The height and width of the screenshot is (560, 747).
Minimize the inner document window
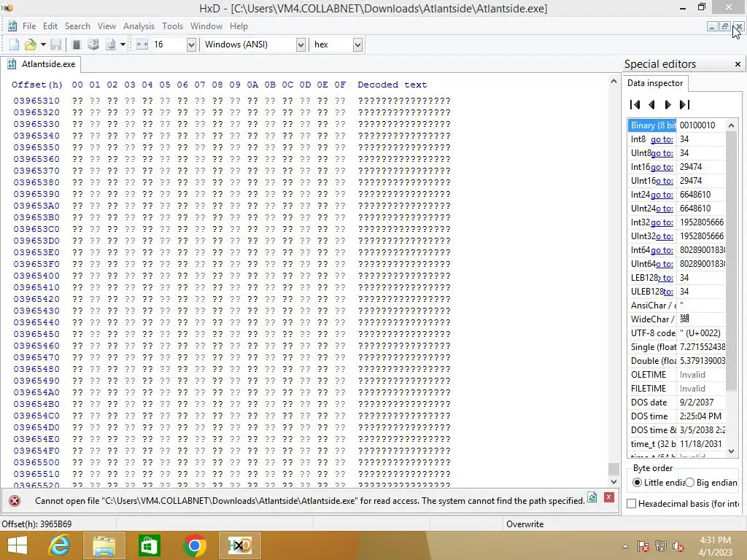point(711,27)
